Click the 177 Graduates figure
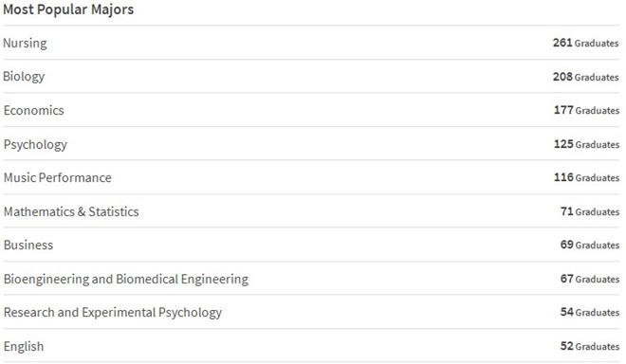The height and width of the screenshot is (364, 626). [586, 110]
